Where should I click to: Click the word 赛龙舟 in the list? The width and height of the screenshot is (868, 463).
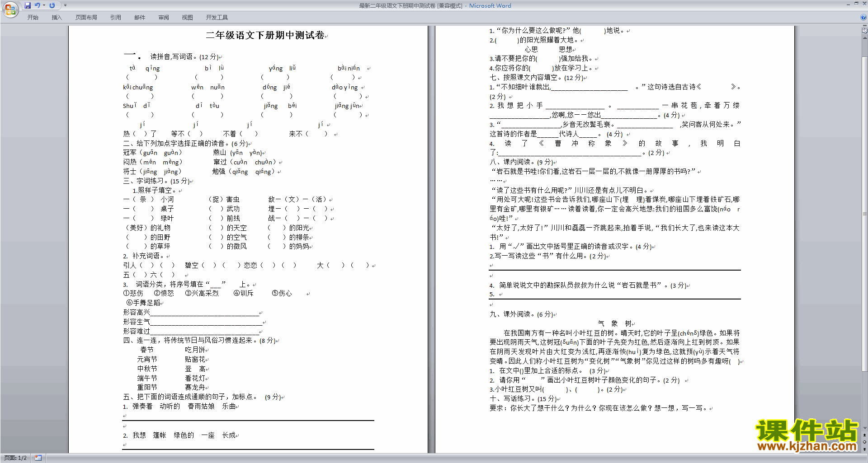coord(195,388)
